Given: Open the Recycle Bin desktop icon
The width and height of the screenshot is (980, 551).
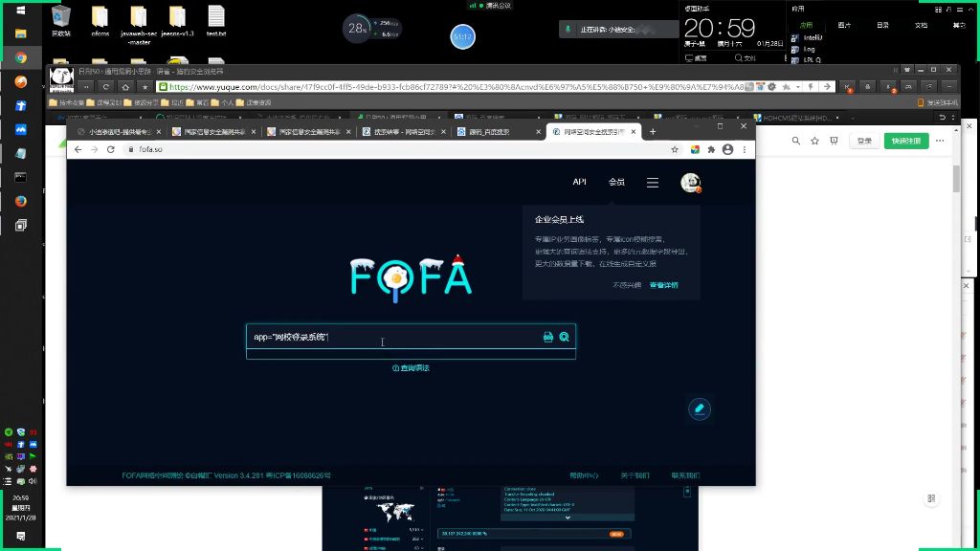Looking at the screenshot, I should (x=61, y=21).
